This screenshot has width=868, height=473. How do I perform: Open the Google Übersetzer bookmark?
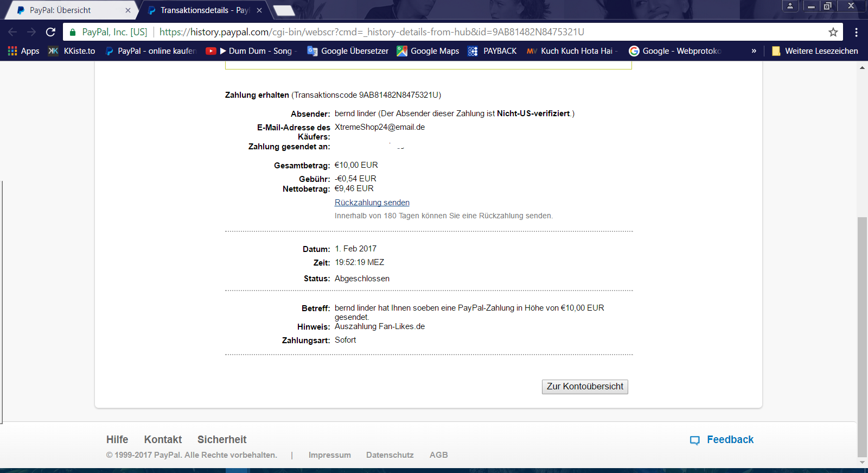tap(348, 51)
